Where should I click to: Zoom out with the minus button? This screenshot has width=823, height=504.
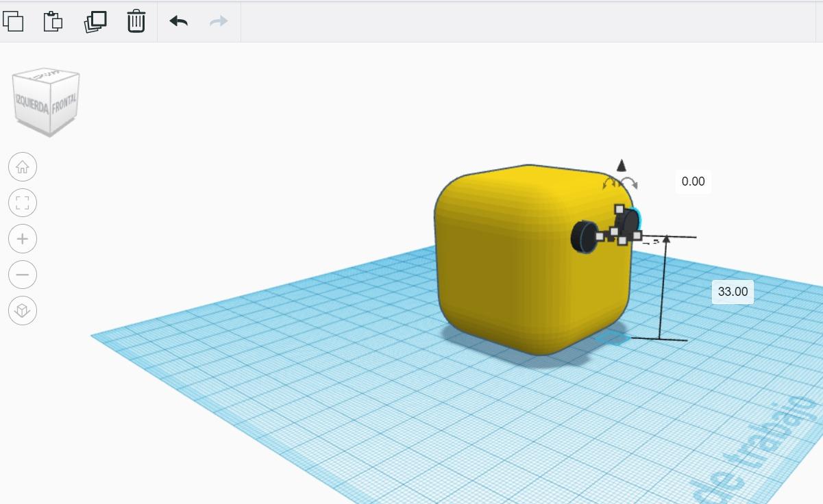[23, 275]
